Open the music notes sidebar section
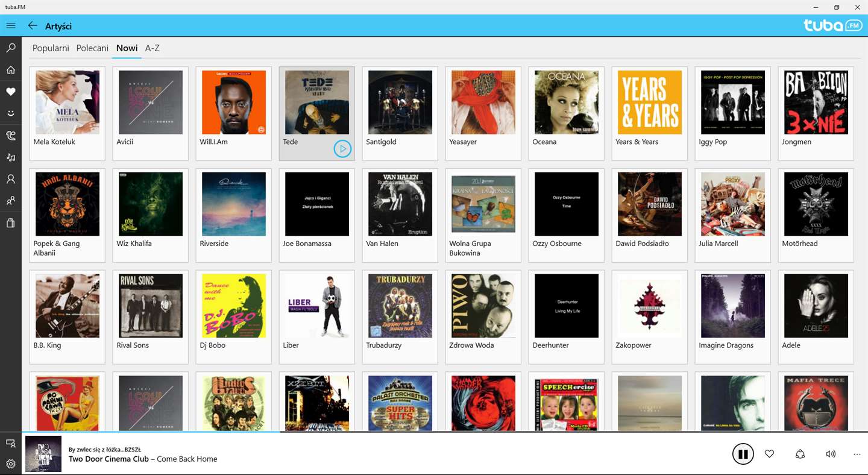Screen dimensions: 868x475 pyautogui.click(x=11, y=157)
